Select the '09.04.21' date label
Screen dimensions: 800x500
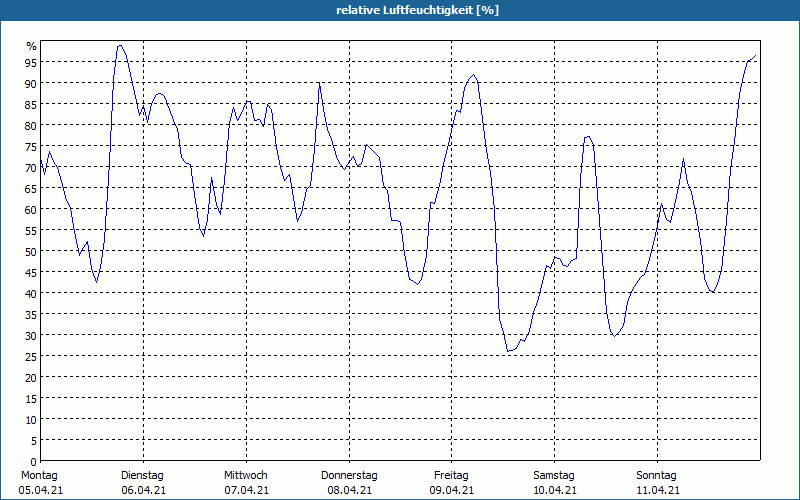[x=452, y=491]
